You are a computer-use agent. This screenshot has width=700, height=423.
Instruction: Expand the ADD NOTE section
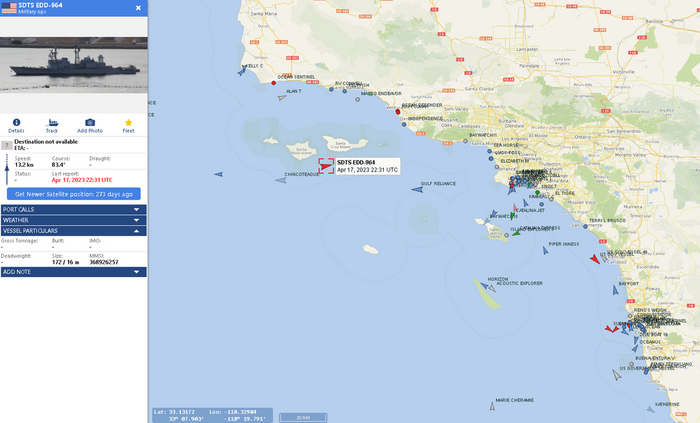(74, 272)
